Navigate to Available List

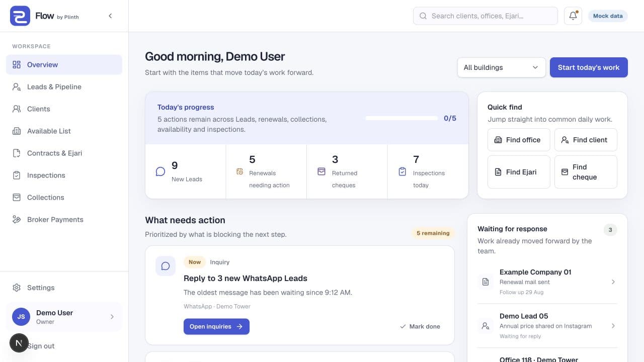click(x=64, y=131)
